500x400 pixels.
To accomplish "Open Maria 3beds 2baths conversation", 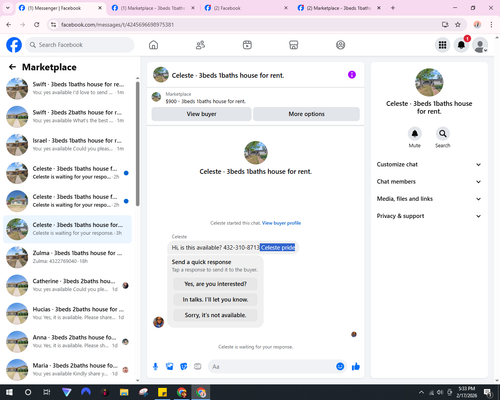I will 67,370.
